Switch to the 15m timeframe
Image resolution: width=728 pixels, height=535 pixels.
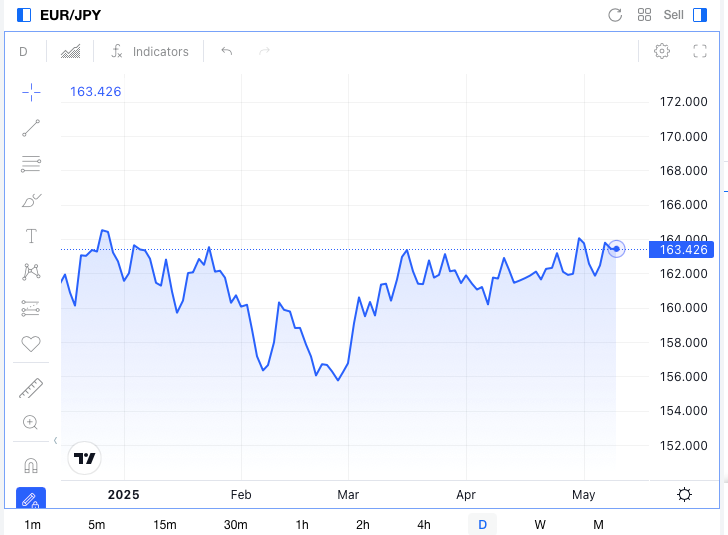click(165, 525)
